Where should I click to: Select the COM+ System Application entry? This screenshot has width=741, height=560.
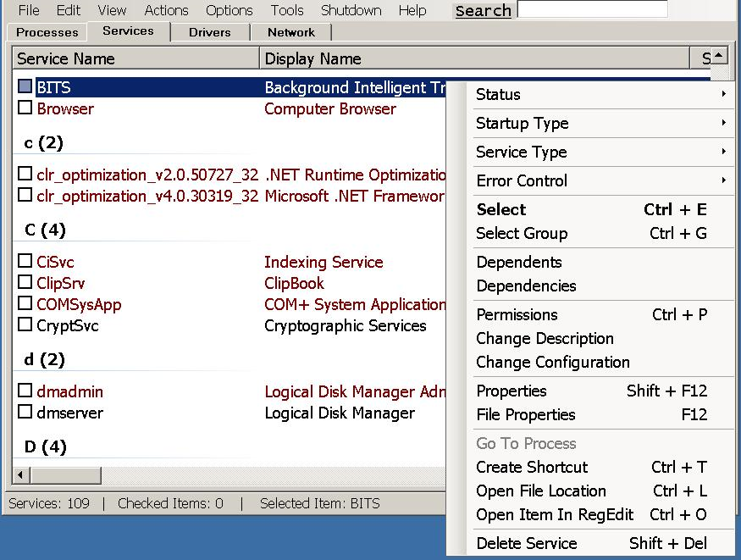pos(355,304)
